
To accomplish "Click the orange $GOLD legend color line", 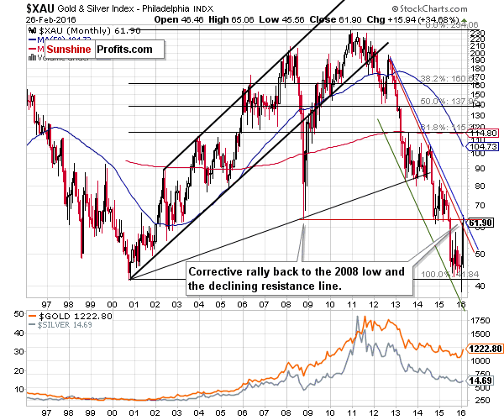I will pos(33,316).
